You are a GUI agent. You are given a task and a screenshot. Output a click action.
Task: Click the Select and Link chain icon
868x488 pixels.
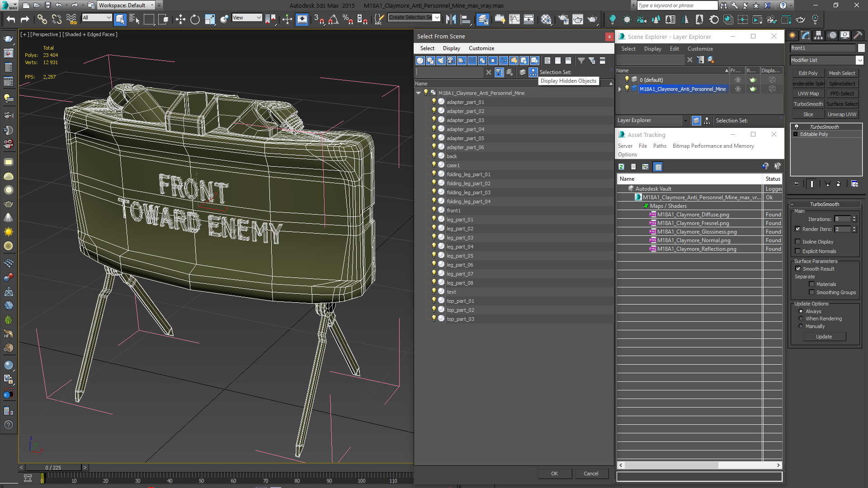pyautogui.click(x=42, y=19)
